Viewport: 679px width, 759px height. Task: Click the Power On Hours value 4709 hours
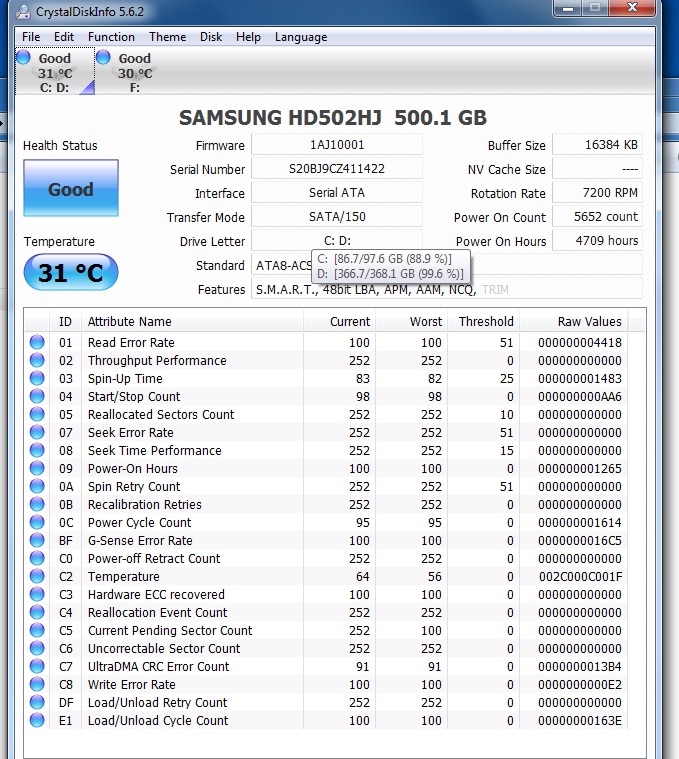(x=598, y=241)
